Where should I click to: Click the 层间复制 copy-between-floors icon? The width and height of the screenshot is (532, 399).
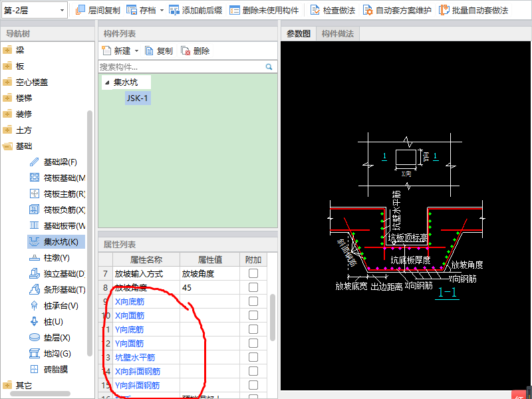point(80,10)
